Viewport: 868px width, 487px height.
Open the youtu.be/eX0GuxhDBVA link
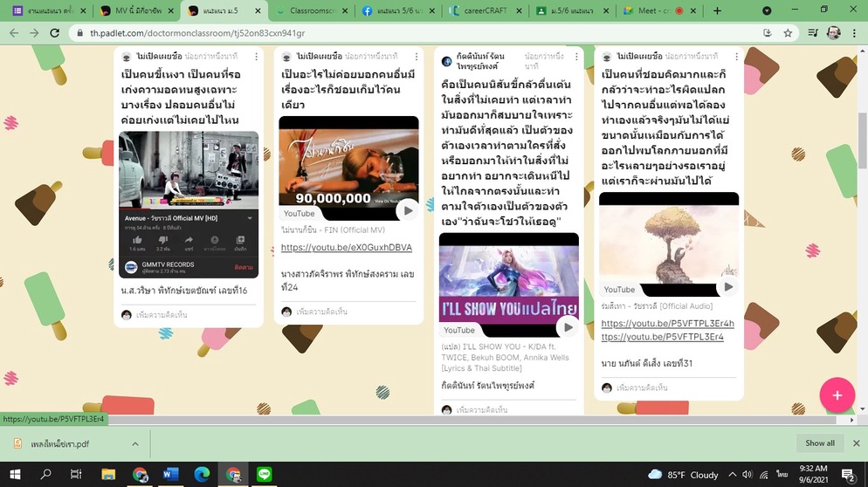click(x=347, y=247)
